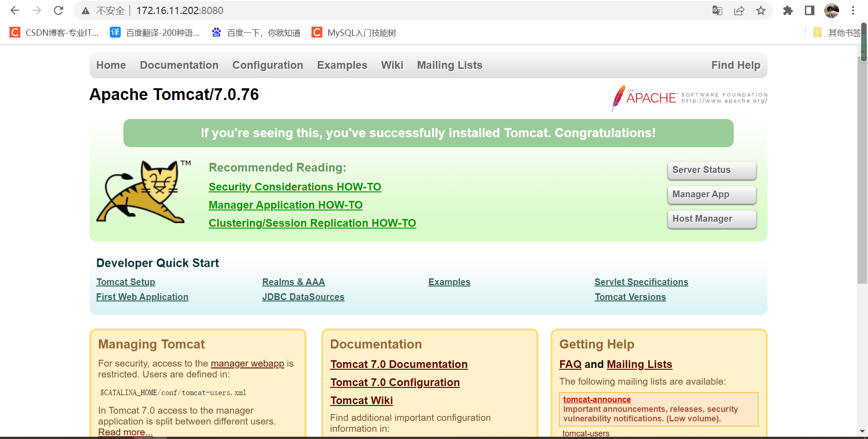Reload the Tomcat page
This screenshot has height=439, width=868.
point(58,10)
